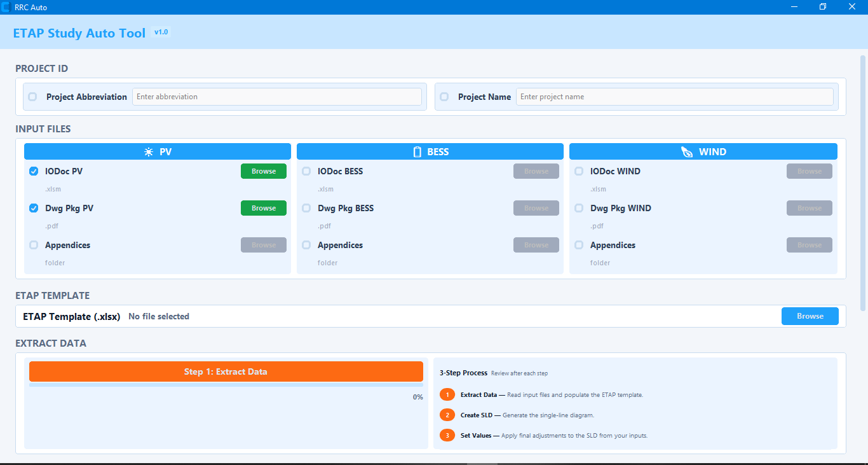The height and width of the screenshot is (465, 868).
Task: Click the Browse button for IODoc BESS
Action: (x=536, y=171)
